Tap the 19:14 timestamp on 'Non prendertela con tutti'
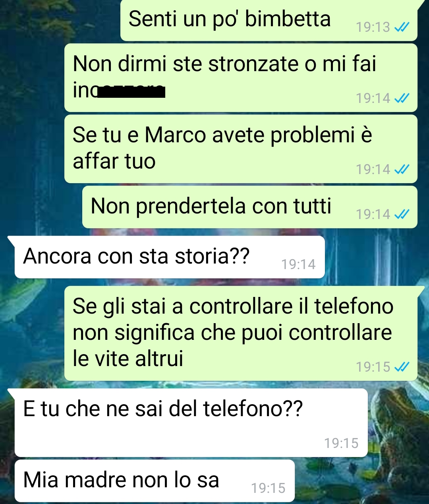The image size is (429, 504). (x=373, y=214)
